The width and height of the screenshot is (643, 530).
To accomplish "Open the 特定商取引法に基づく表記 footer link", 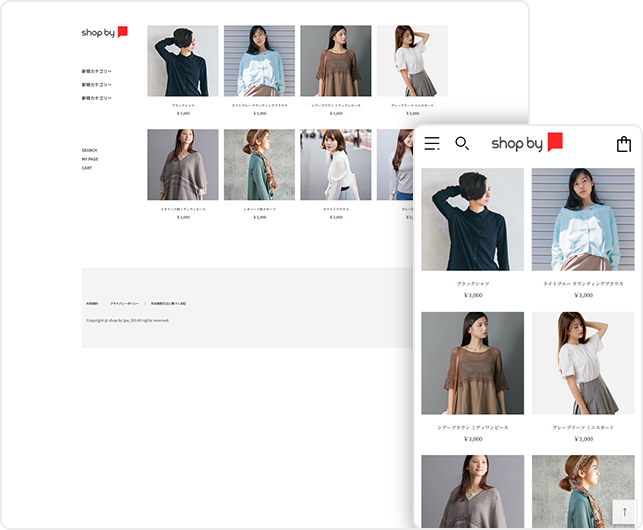I will [x=168, y=304].
